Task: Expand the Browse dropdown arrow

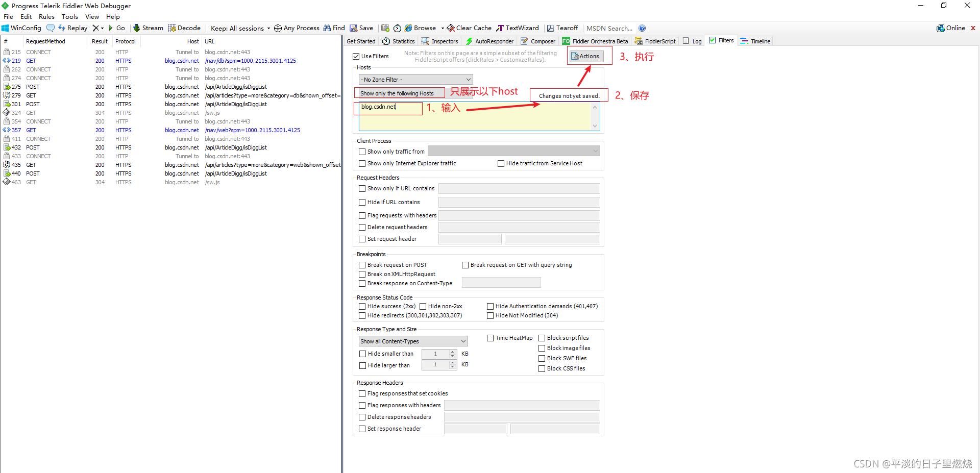Action: pyautogui.click(x=443, y=28)
